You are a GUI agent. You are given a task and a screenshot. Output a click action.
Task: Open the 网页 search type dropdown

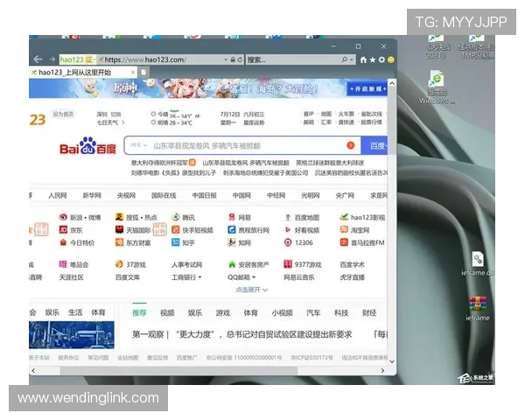coord(138,145)
